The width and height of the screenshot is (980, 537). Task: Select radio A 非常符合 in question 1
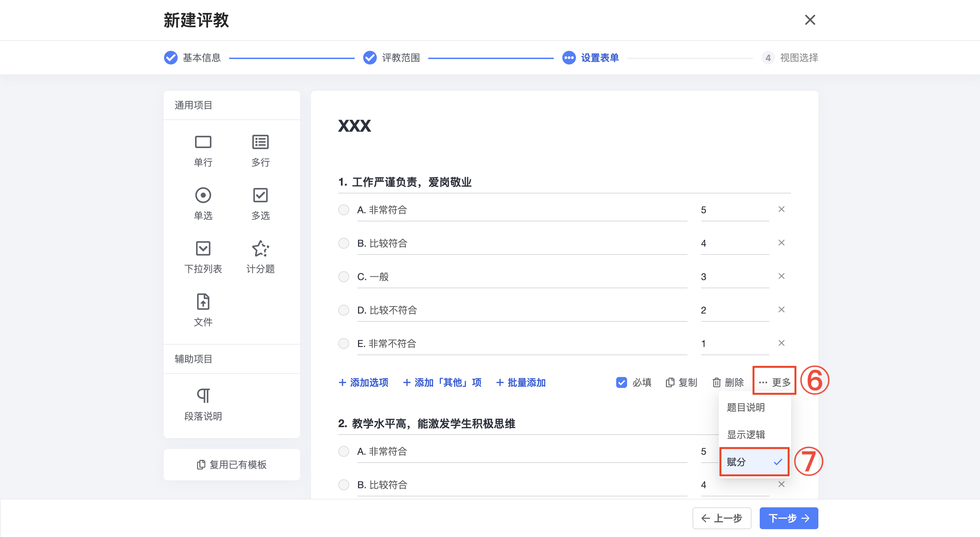tap(343, 210)
